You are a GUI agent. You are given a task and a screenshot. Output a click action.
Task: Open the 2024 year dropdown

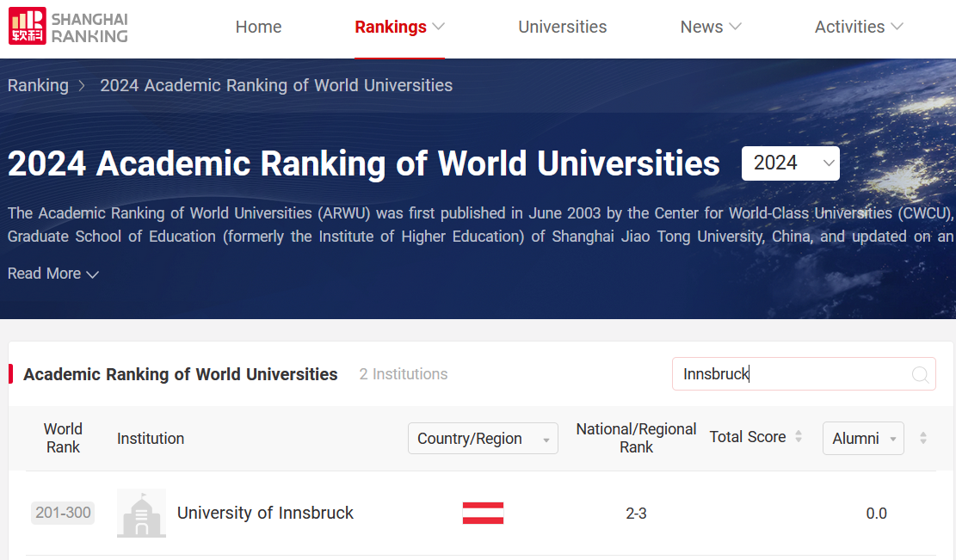(x=790, y=163)
